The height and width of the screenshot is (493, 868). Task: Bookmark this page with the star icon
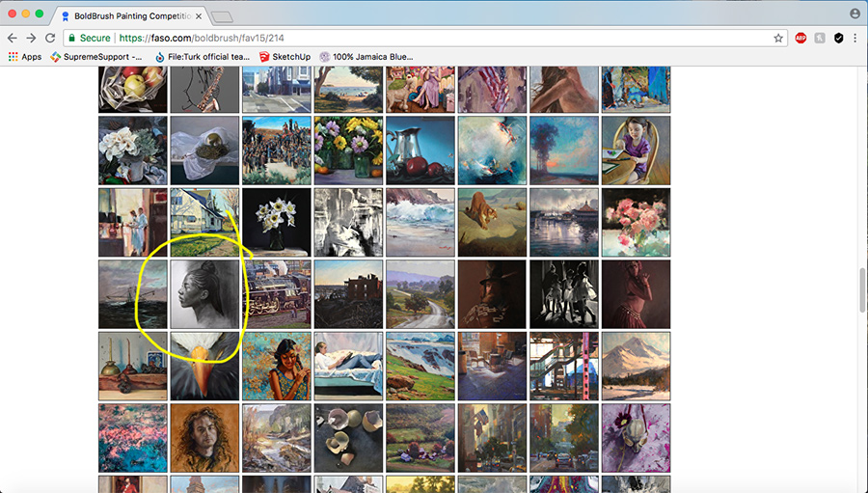(778, 38)
